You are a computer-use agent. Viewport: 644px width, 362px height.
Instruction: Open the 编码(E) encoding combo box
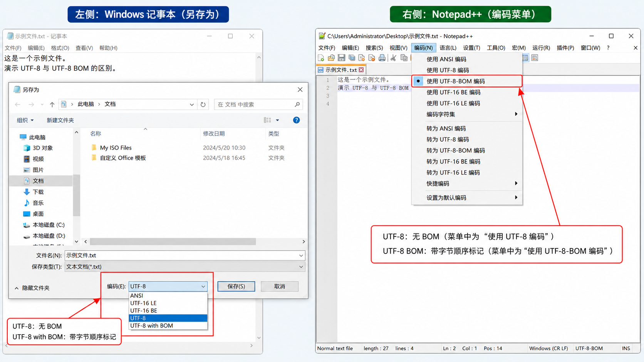click(168, 286)
